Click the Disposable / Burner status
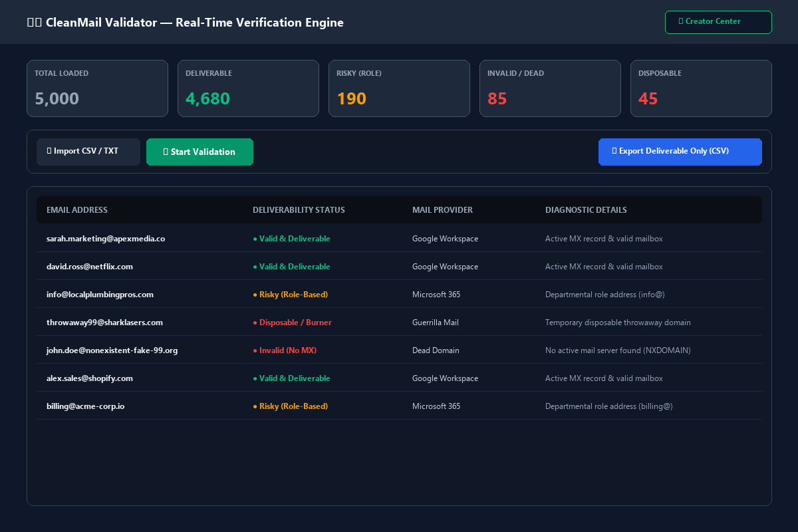Viewport: 798px width, 532px height. 292,323
